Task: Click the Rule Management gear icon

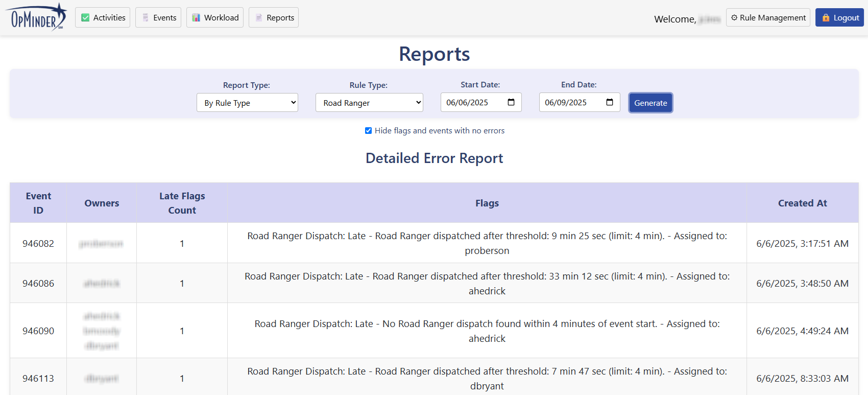Action: [734, 18]
